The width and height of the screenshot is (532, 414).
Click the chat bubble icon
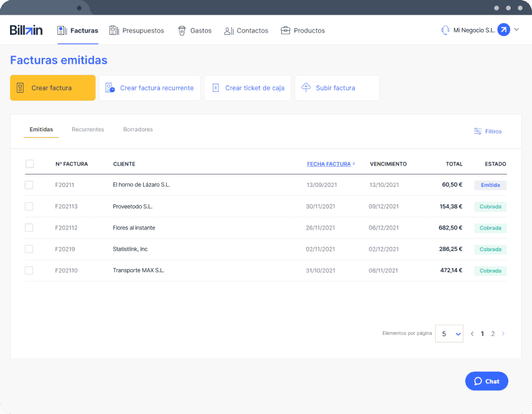(x=478, y=381)
